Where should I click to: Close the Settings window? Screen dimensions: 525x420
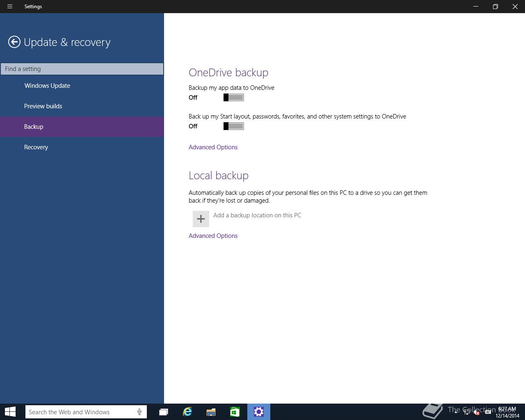pos(515,7)
